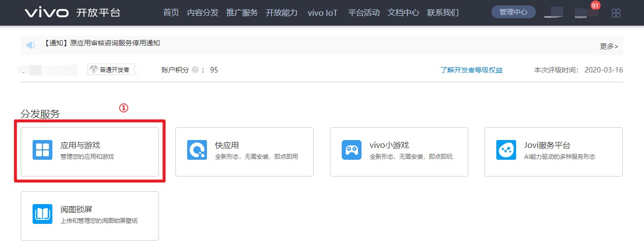This screenshot has width=644, height=248.
Task: Click the 应用与游戏 grid icon
Action: point(42,150)
